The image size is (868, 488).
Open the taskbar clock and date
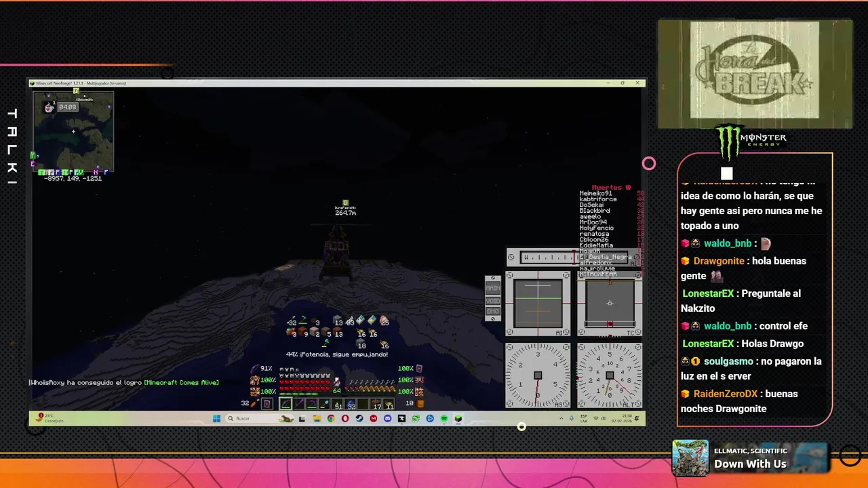(622, 418)
